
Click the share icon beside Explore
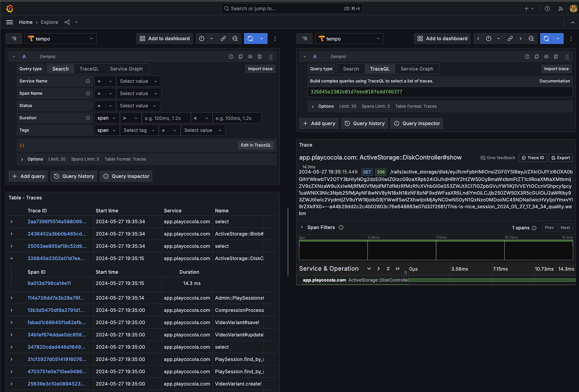tap(67, 22)
